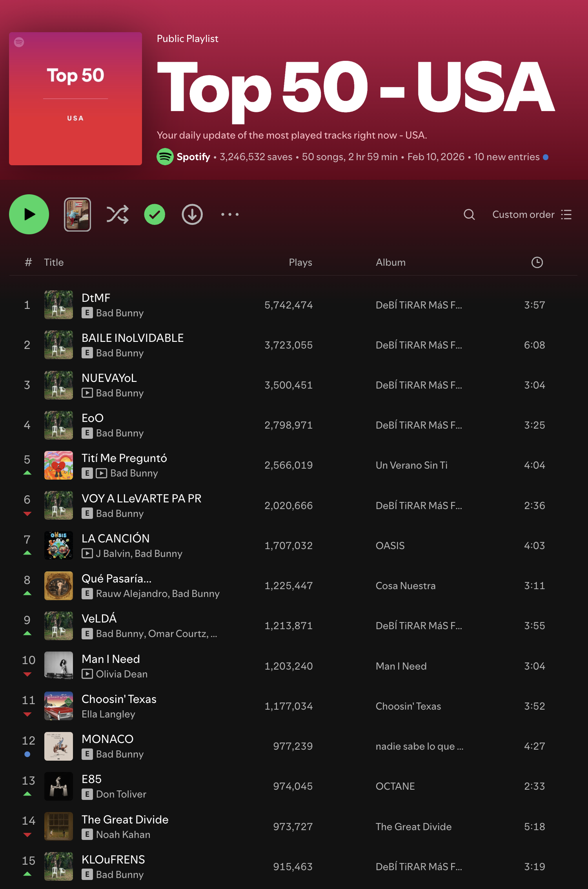Toggle the saved-to-library green checkmark
This screenshot has height=889, width=588.
[x=155, y=214]
